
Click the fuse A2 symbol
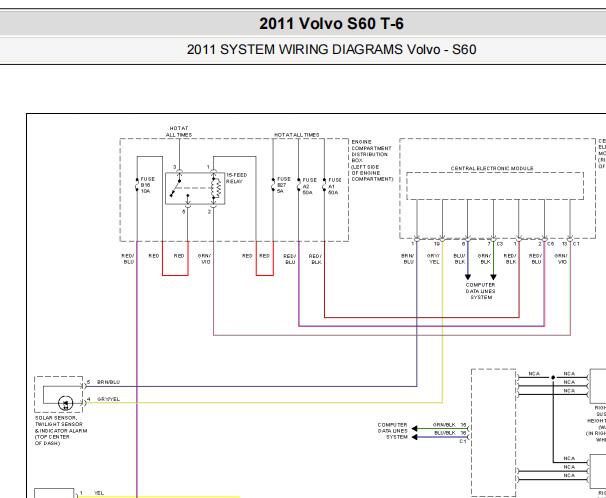point(298,185)
